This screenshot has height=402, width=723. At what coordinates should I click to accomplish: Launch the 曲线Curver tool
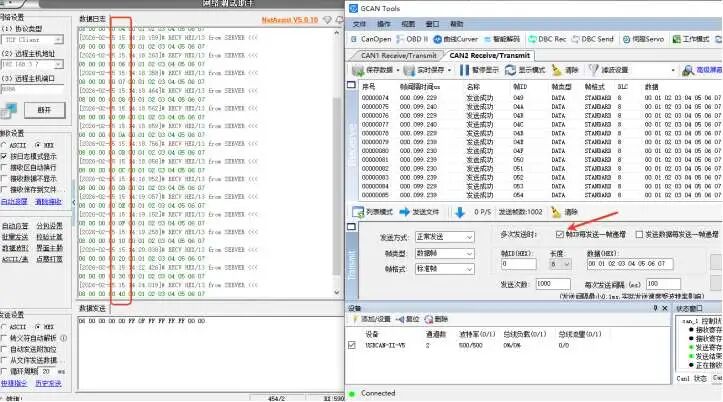(x=456, y=39)
